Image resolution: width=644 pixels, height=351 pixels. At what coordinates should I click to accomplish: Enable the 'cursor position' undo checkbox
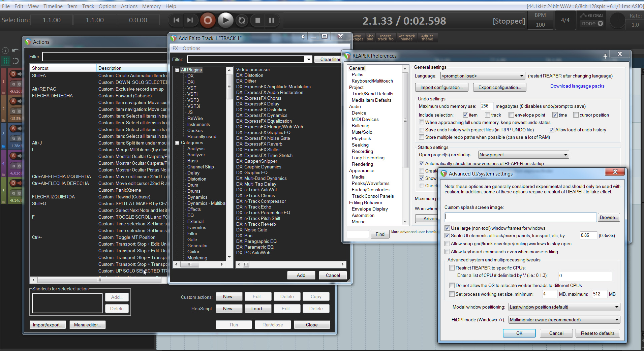point(576,115)
